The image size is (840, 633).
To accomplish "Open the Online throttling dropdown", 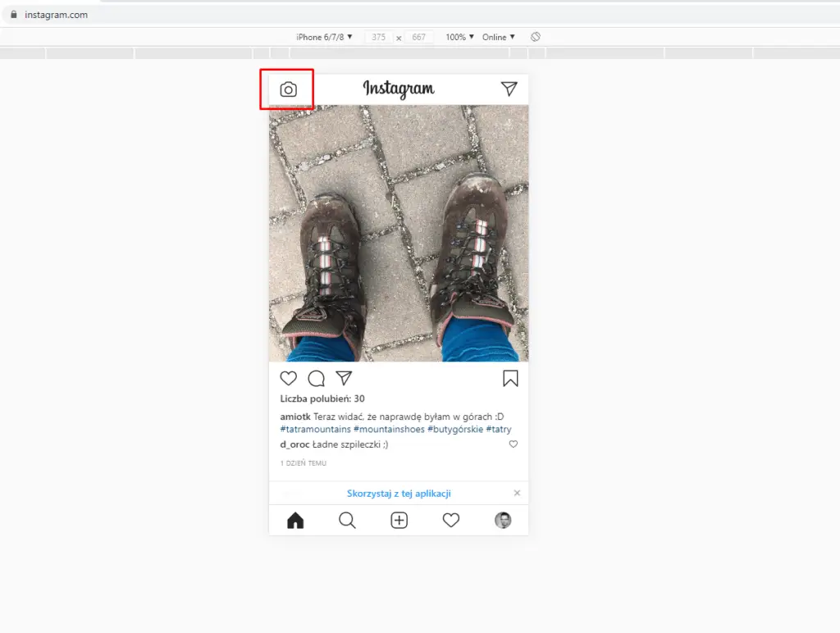I will [x=499, y=37].
